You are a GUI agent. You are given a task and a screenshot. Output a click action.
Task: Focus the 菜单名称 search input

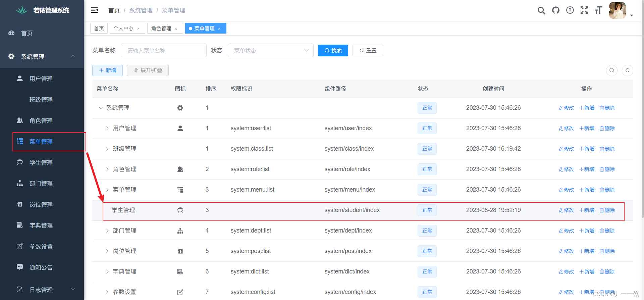pyautogui.click(x=164, y=50)
